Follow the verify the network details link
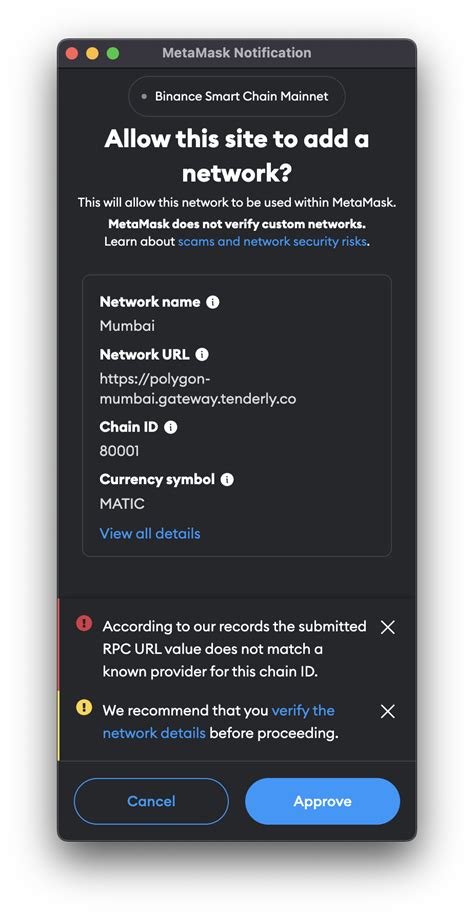Viewport: 474px width, 917px height. 219,722
